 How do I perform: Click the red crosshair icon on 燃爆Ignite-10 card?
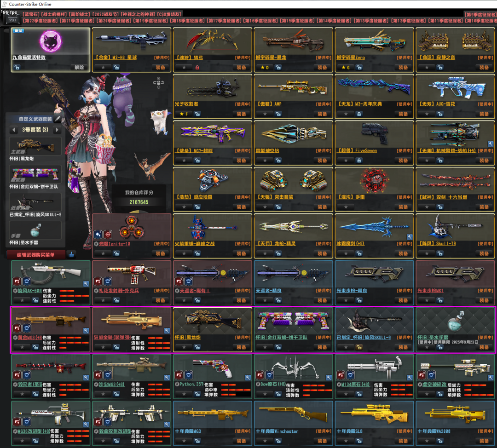[108, 234]
